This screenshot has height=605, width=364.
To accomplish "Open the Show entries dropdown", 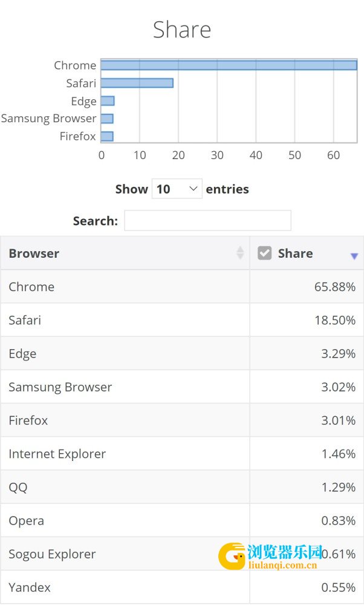I will pyautogui.click(x=177, y=189).
